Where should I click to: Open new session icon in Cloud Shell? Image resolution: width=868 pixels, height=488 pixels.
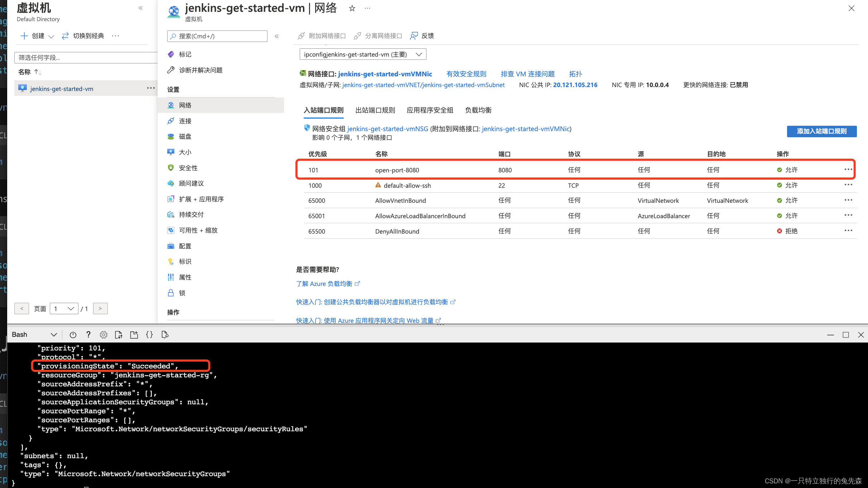tap(134, 335)
